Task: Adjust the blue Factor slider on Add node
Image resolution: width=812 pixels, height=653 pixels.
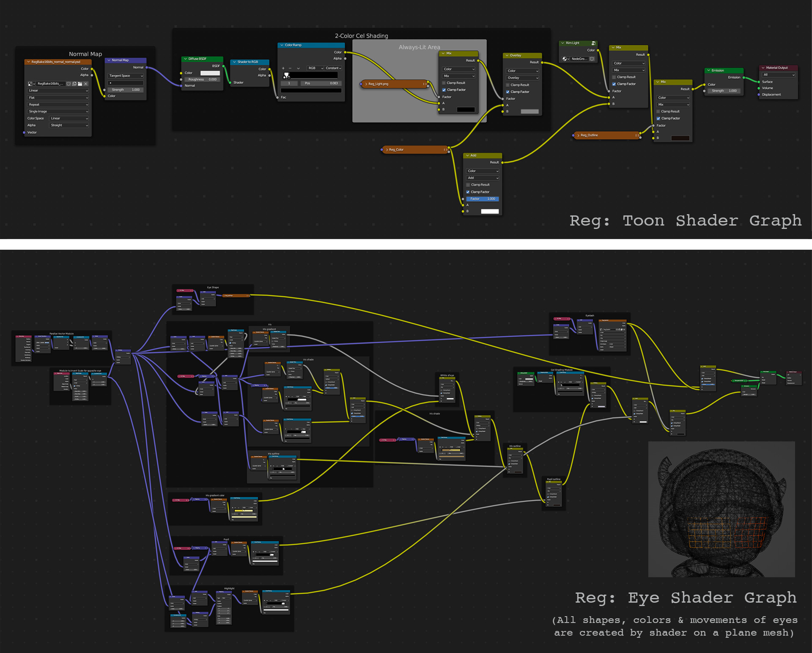Action: (x=483, y=199)
